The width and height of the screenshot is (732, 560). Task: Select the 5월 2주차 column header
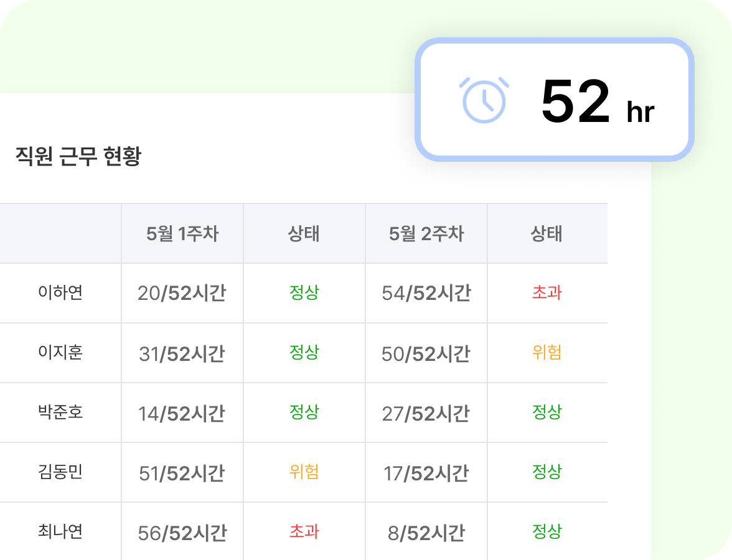pos(426,234)
